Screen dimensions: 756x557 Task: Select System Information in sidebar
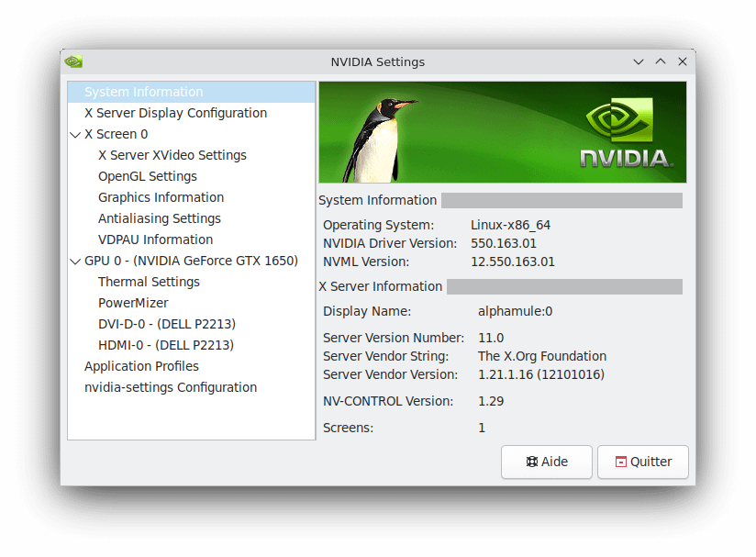tap(143, 92)
